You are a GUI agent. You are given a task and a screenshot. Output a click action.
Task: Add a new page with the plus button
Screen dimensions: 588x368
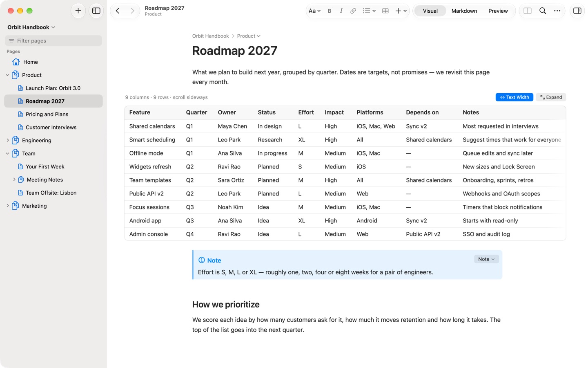tap(78, 11)
